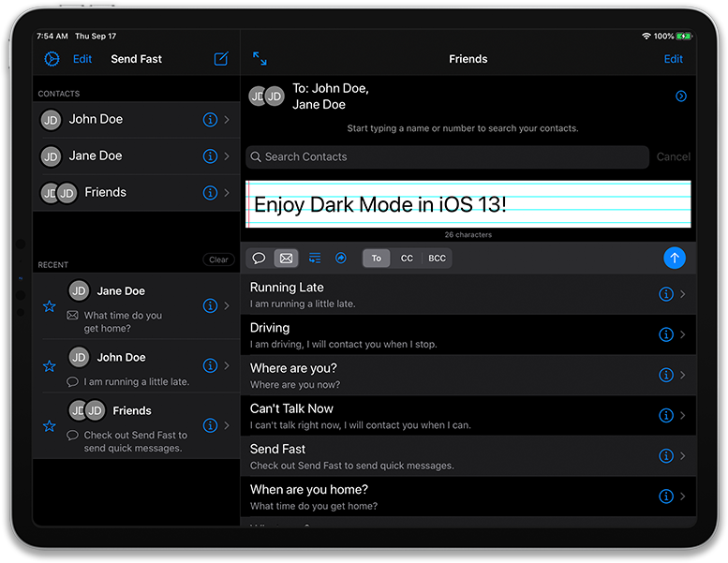
Task: Click into the message text area
Action: (468, 204)
